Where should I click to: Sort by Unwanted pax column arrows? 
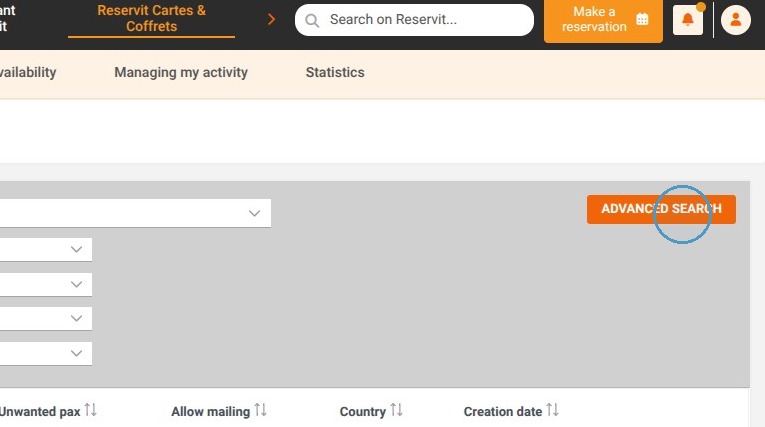pos(90,410)
